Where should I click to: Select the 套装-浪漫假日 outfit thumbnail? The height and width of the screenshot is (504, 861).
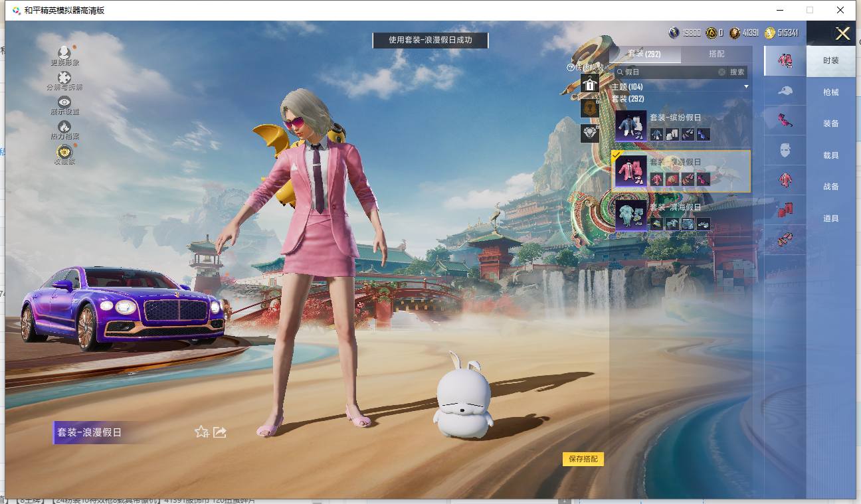tap(630, 171)
